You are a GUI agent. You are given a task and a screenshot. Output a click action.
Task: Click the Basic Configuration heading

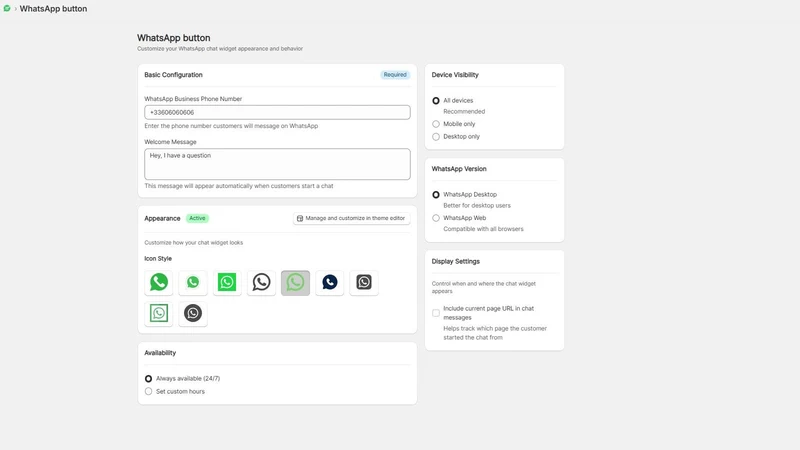click(x=173, y=74)
